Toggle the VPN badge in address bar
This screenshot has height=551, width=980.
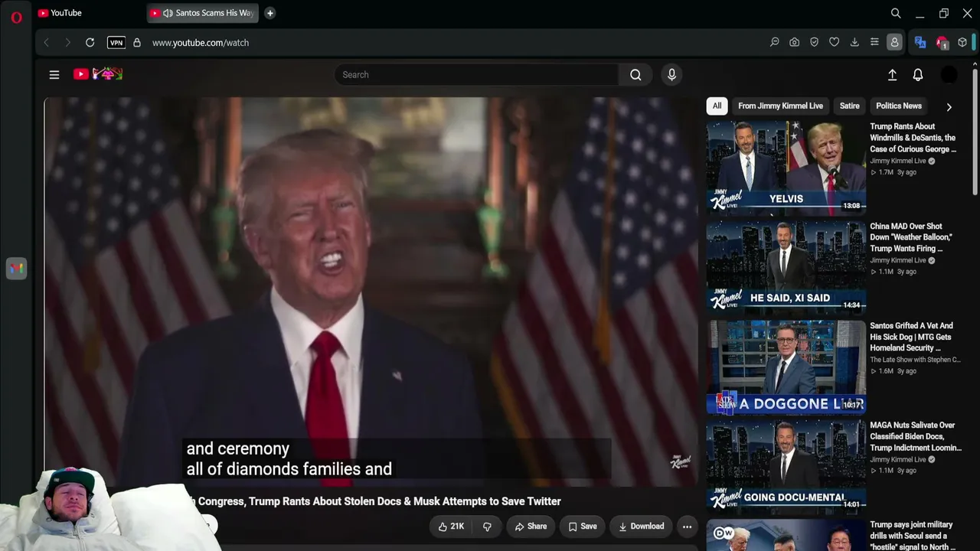point(116,43)
